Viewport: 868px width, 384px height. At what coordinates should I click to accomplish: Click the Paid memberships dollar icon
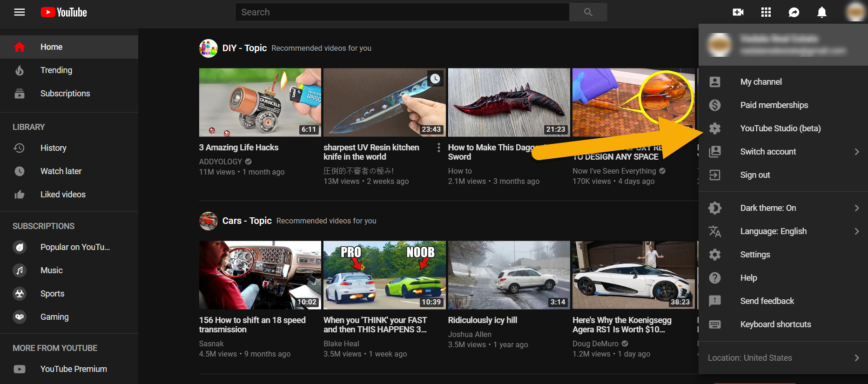715,105
